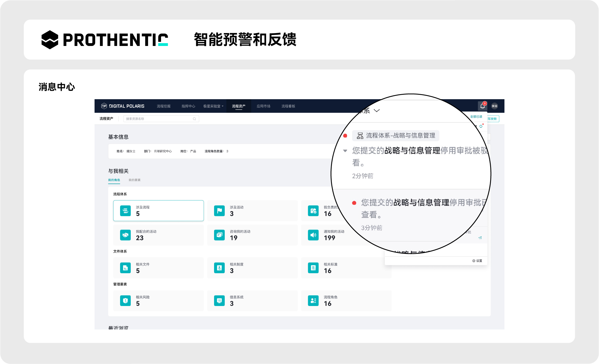Open the 流程看板 menu item

coord(288,106)
